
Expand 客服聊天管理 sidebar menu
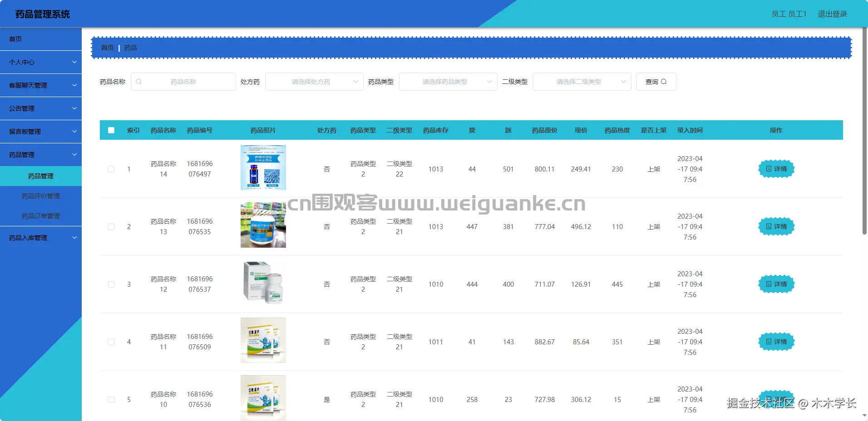tap(41, 85)
